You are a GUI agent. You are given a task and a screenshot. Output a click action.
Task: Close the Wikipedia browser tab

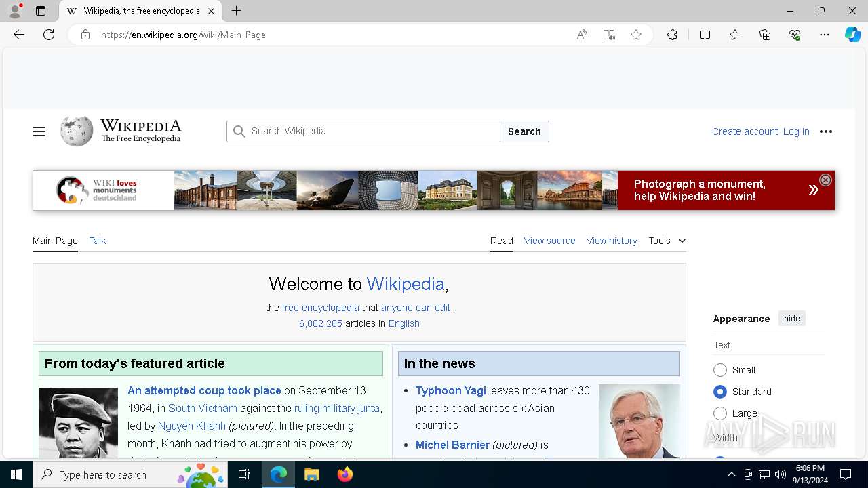coord(211,11)
